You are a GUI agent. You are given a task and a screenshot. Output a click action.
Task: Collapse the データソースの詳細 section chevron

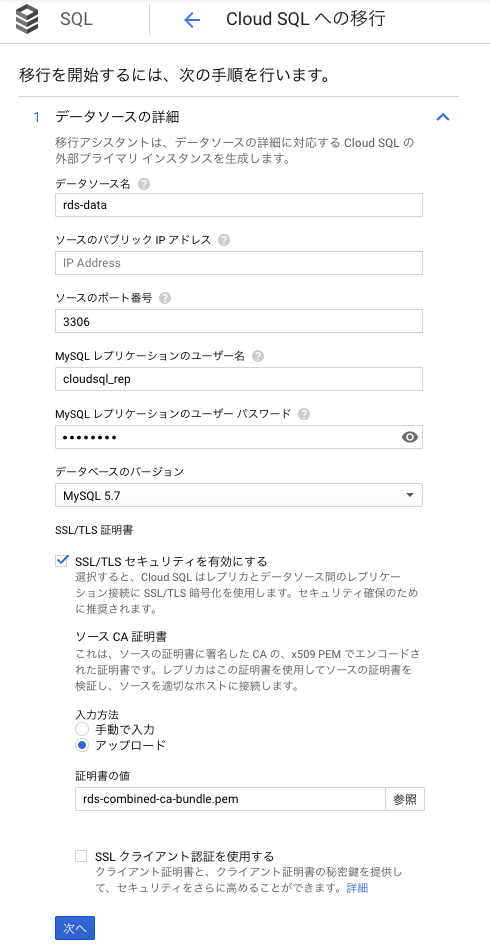point(443,117)
